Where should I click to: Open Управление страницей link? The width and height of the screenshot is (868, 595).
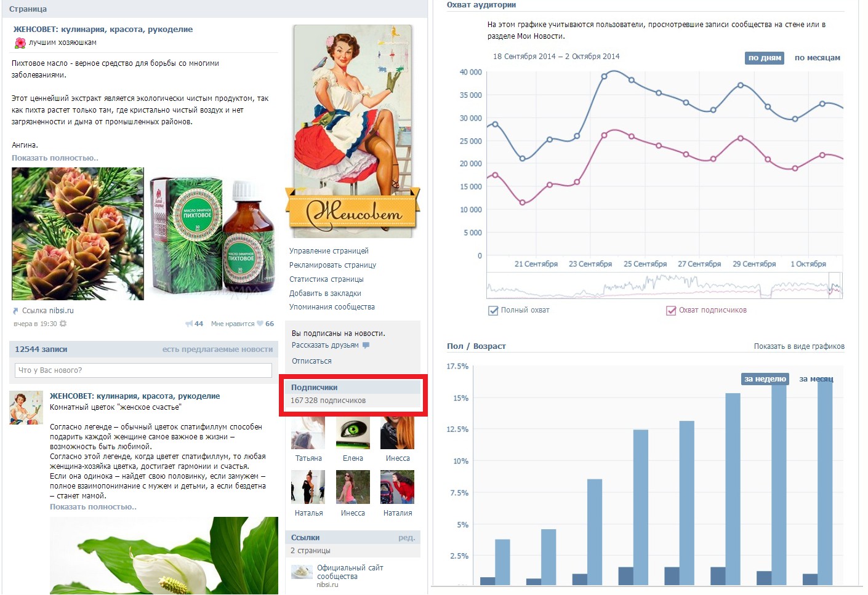point(329,251)
